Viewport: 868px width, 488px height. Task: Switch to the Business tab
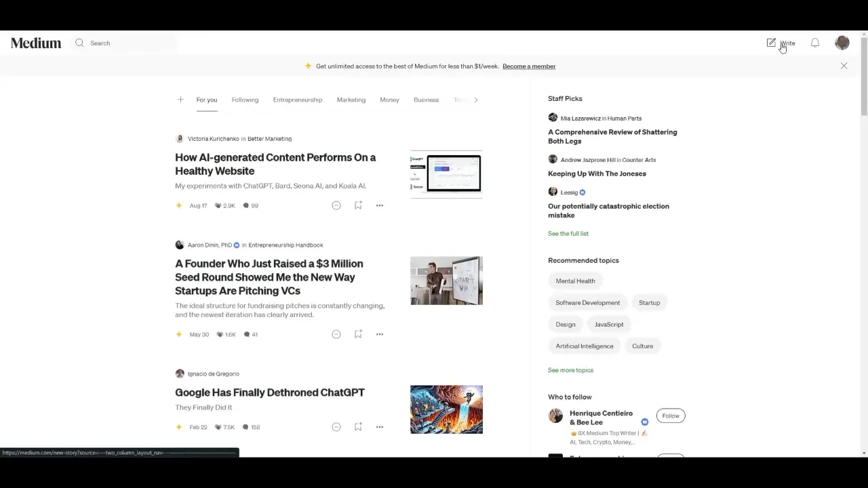point(427,100)
